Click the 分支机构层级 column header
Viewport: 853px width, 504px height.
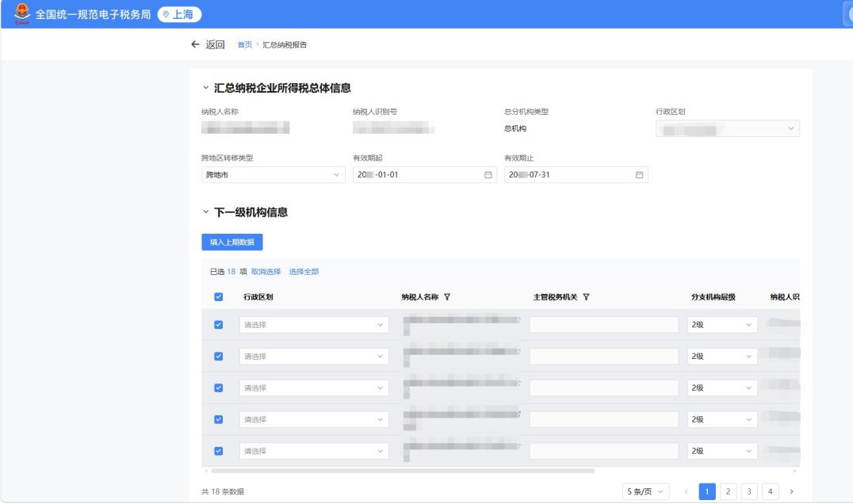click(713, 297)
